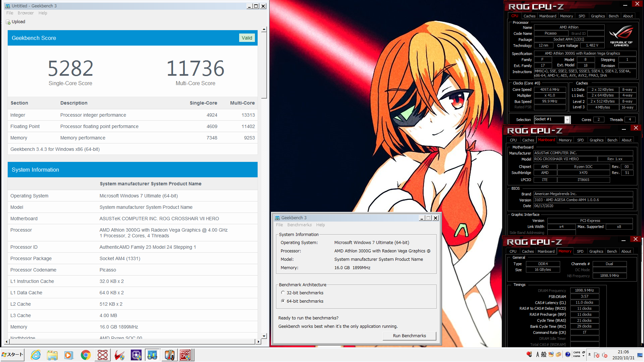This screenshot has width=644, height=362.
Task: Switch to ROG CPU-Z taskbar icon
Action: [x=186, y=355]
